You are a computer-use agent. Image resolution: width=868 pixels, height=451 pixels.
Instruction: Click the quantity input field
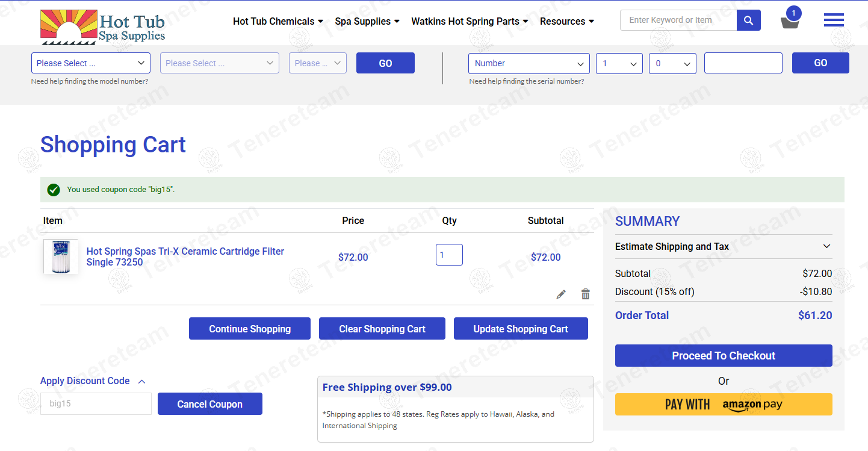(x=449, y=255)
